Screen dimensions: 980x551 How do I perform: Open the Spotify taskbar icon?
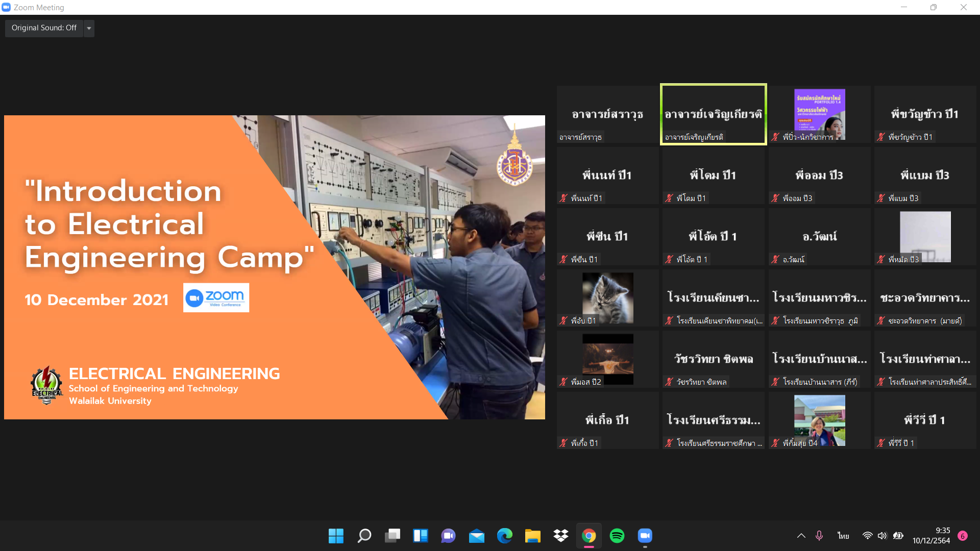[x=617, y=536]
